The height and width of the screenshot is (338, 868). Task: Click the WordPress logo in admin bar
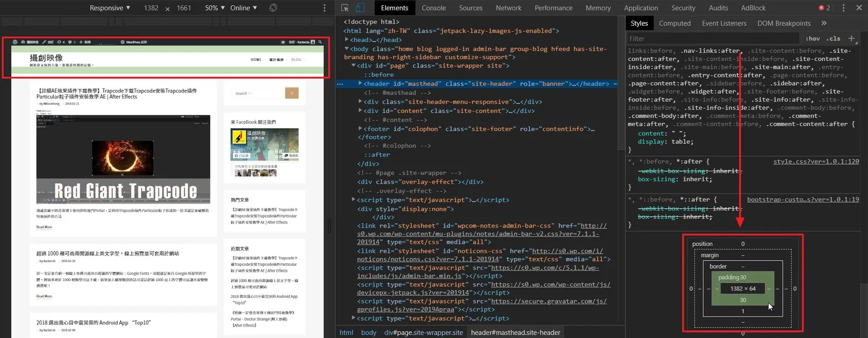pos(15,42)
